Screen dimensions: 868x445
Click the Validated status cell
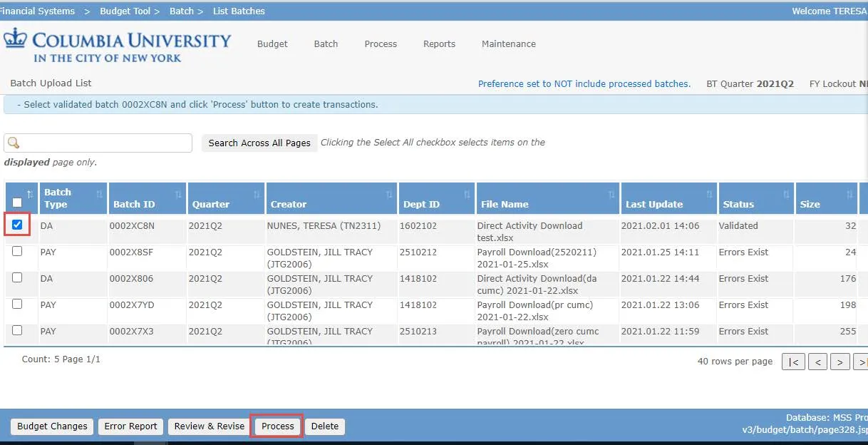(738, 225)
